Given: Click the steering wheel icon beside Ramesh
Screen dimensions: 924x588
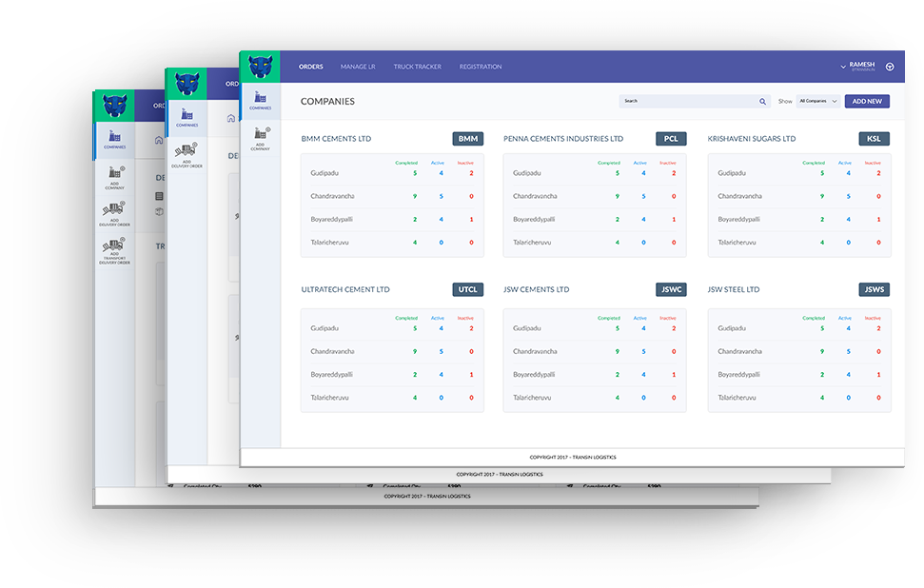Looking at the screenshot, I should point(890,67).
